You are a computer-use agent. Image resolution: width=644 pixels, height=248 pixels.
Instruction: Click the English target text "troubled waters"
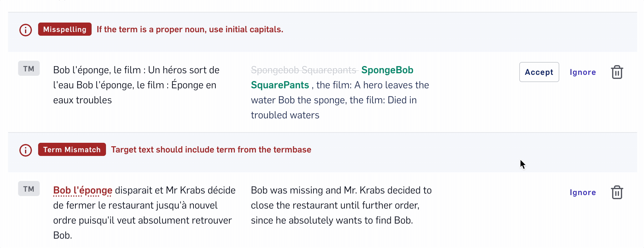coord(285,115)
